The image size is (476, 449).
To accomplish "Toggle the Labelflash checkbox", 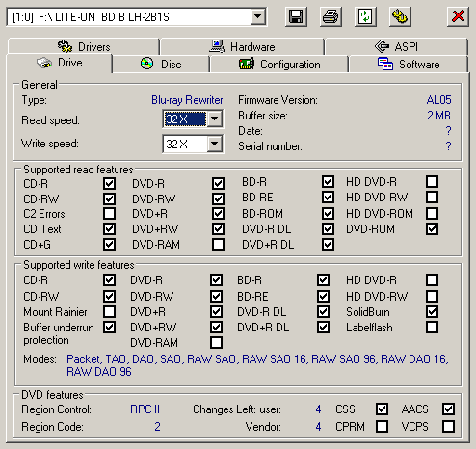I will 432,328.
